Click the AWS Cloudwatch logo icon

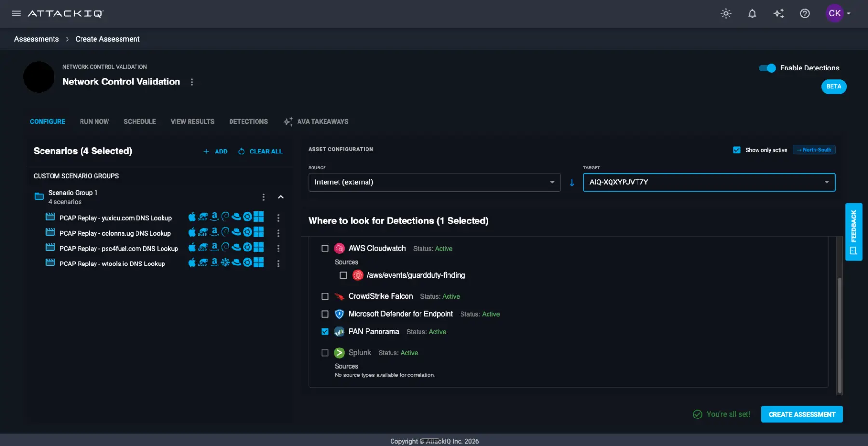click(x=339, y=249)
